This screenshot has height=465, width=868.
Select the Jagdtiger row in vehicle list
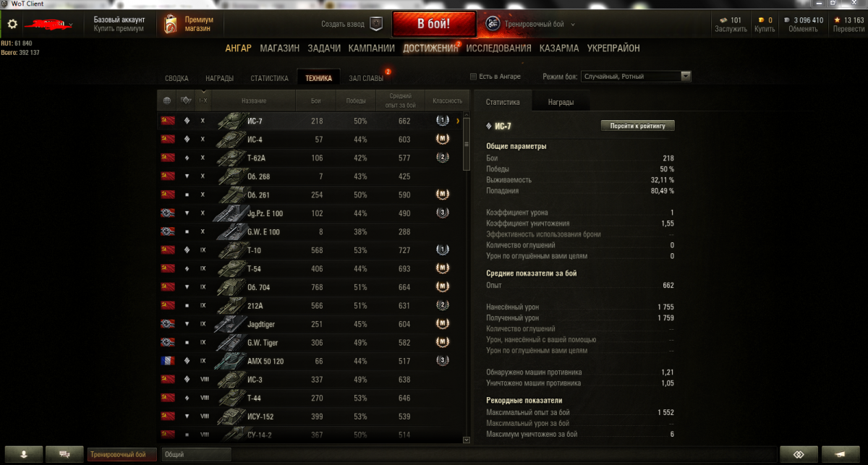(313, 324)
